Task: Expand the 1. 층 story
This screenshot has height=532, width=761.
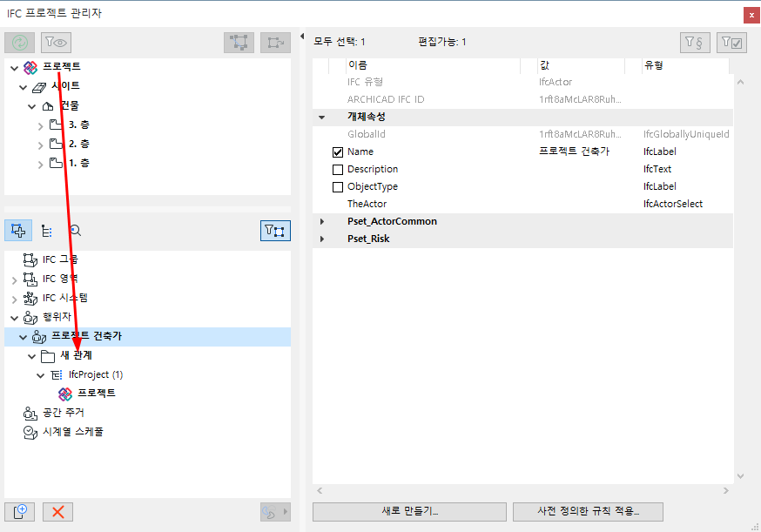Action: point(40,164)
